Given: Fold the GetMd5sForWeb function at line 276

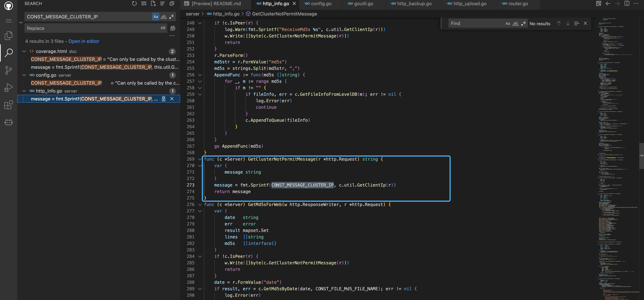Looking at the screenshot, I should click(x=200, y=205).
